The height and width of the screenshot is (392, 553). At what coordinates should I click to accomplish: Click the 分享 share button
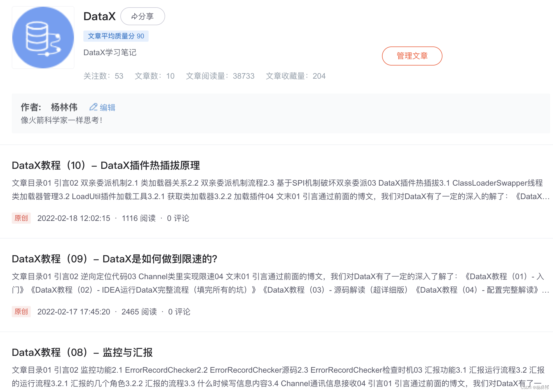pyautogui.click(x=143, y=16)
